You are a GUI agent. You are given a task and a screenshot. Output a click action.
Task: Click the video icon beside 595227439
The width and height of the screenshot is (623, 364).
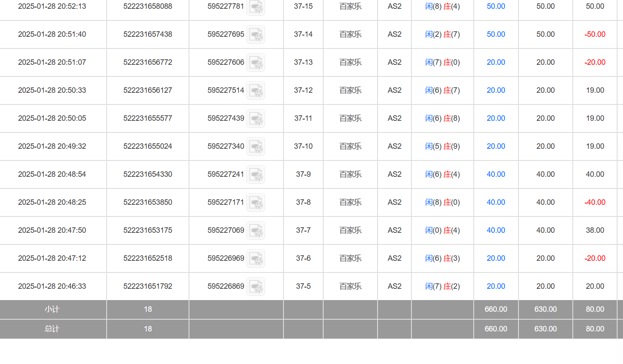[x=255, y=119]
